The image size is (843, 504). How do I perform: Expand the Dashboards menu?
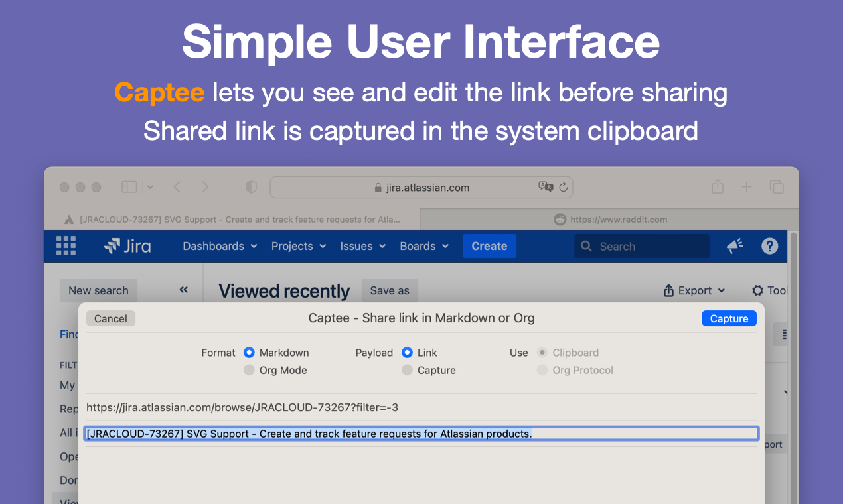220,246
